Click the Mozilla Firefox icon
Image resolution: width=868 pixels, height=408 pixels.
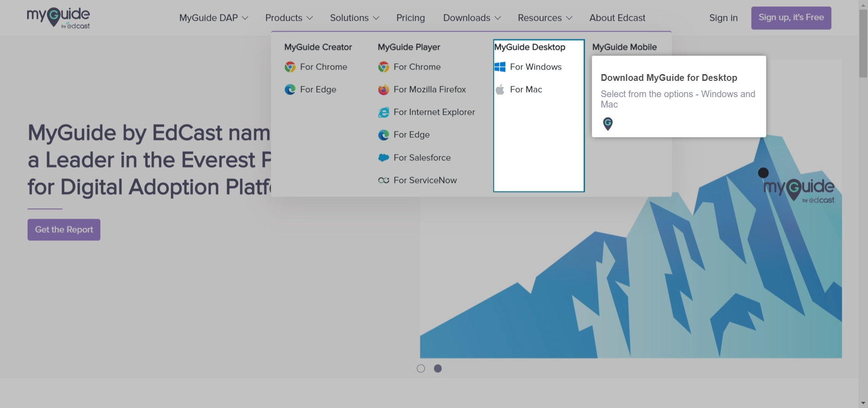(383, 89)
